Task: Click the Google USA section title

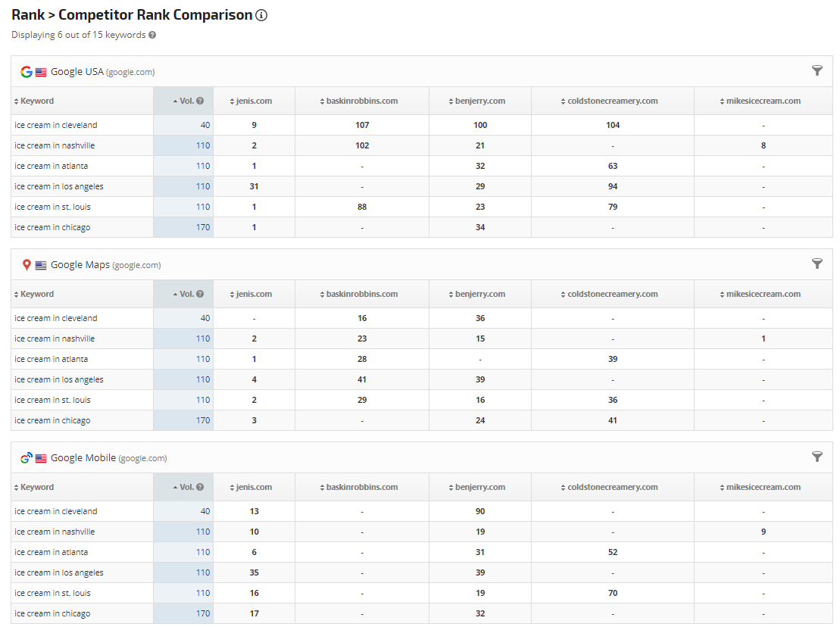Action: [77, 72]
